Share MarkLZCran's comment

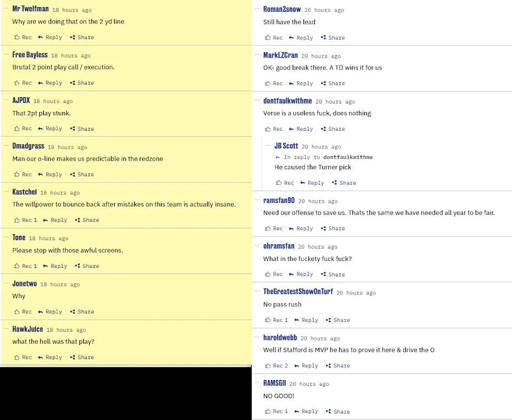point(333,83)
